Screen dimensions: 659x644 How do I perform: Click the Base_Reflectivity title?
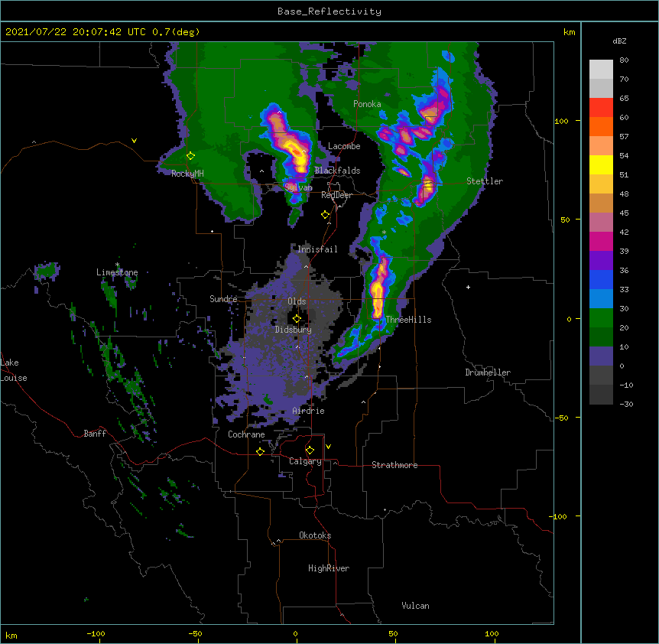tap(329, 11)
